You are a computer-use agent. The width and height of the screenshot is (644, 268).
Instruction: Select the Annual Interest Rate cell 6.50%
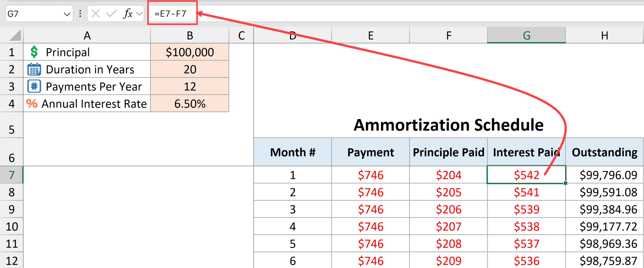pos(190,104)
